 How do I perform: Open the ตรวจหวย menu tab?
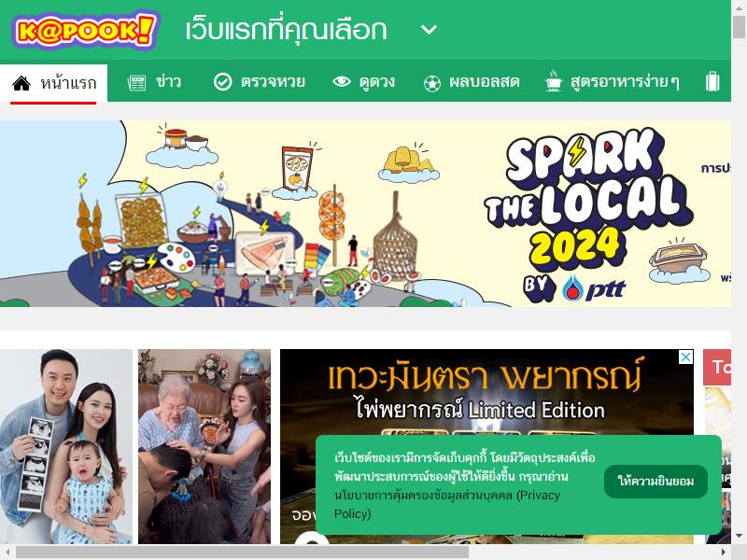point(260,82)
